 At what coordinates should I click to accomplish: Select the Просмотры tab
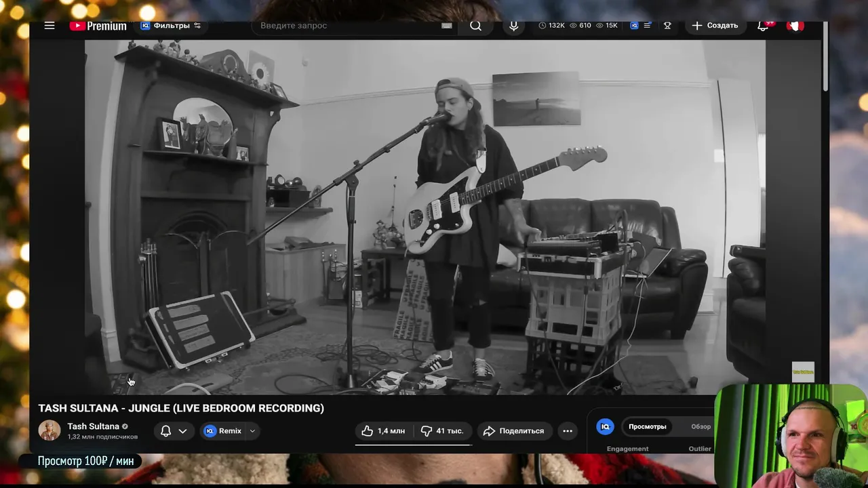(x=648, y=426)
